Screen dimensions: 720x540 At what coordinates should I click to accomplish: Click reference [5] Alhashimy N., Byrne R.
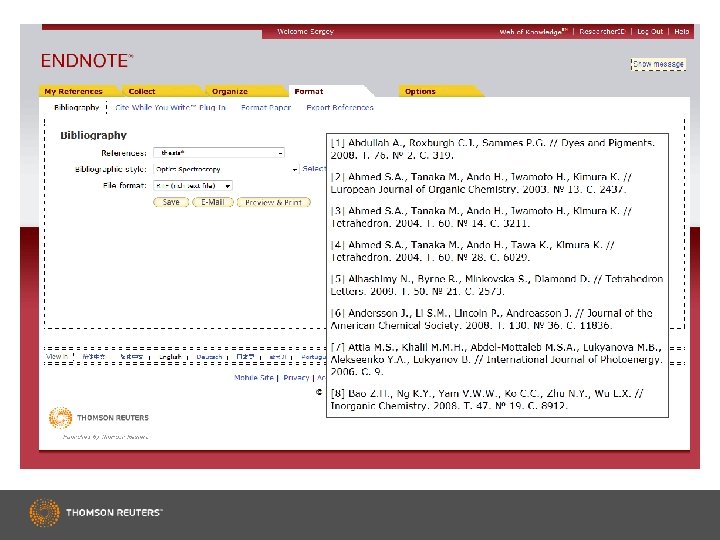click(497, 285)
